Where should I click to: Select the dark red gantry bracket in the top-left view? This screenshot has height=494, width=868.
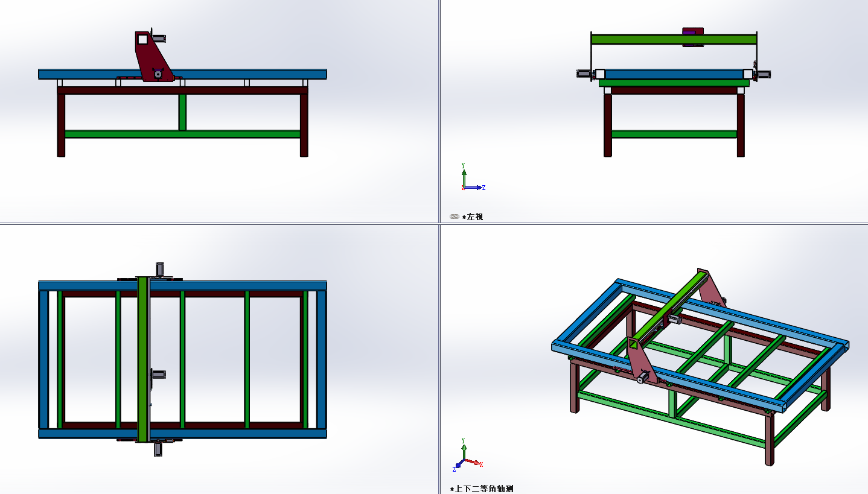click(x=154, y=56)
